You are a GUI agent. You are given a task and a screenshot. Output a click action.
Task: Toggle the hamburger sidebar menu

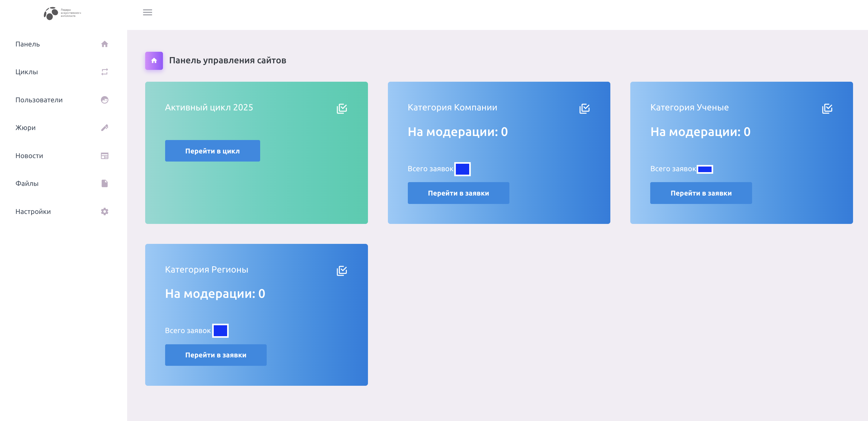tap(147, 12)
